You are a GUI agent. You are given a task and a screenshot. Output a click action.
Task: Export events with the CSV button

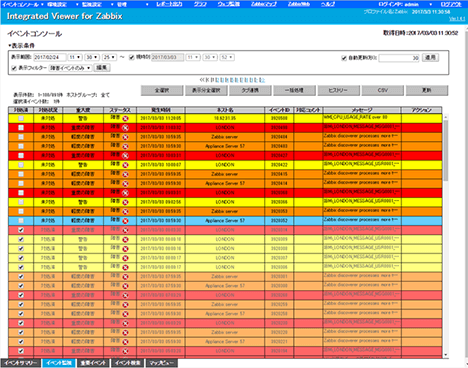click(383, 90)
